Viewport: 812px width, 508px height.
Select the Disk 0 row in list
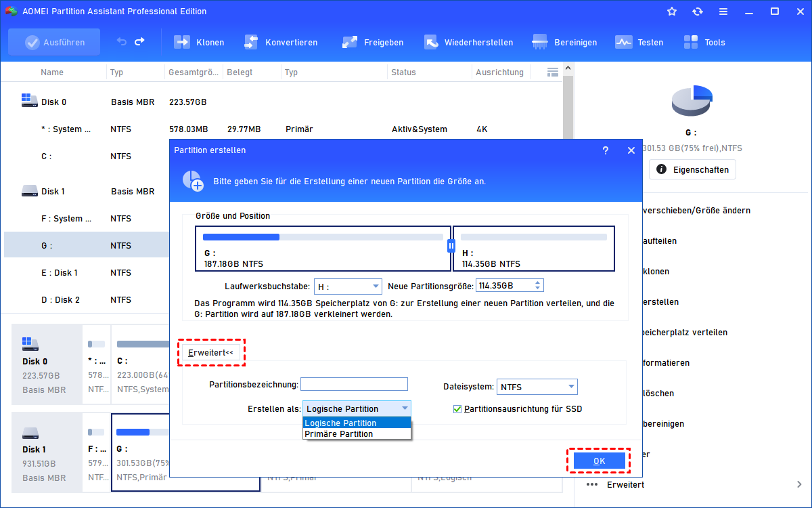(283, 102)
